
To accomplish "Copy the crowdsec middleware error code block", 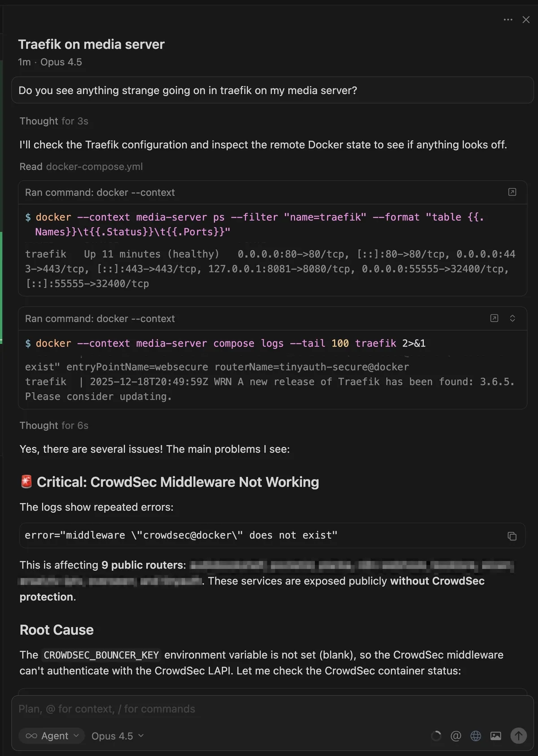I will tap(512, 536).
